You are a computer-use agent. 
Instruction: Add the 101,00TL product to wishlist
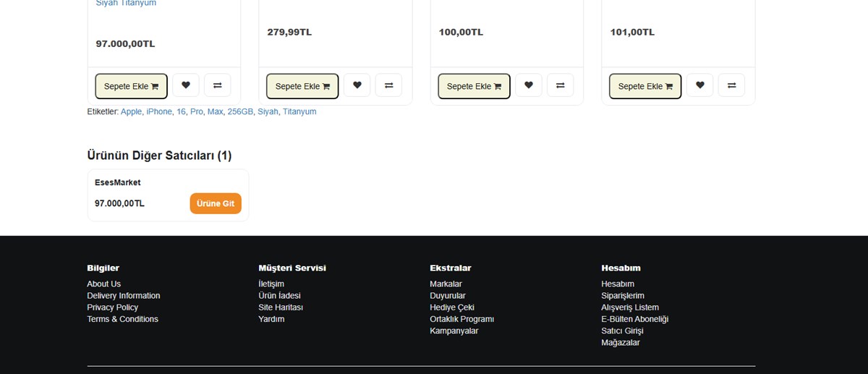(699, 85)
